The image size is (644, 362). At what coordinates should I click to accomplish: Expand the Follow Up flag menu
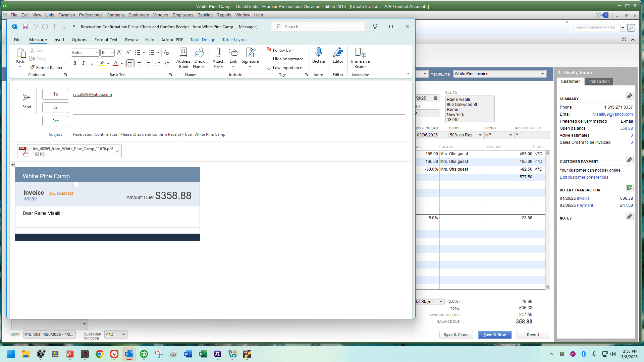click(x=280, y=50)
